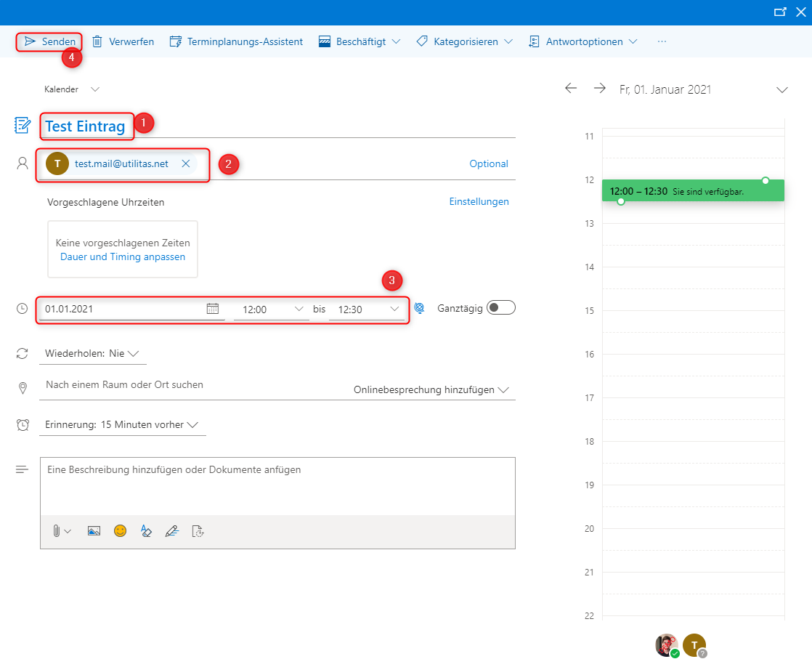Viewport: 812px width, 667px height.
Task: Click the paperclip attach file icon
Action: pos(57,531)
